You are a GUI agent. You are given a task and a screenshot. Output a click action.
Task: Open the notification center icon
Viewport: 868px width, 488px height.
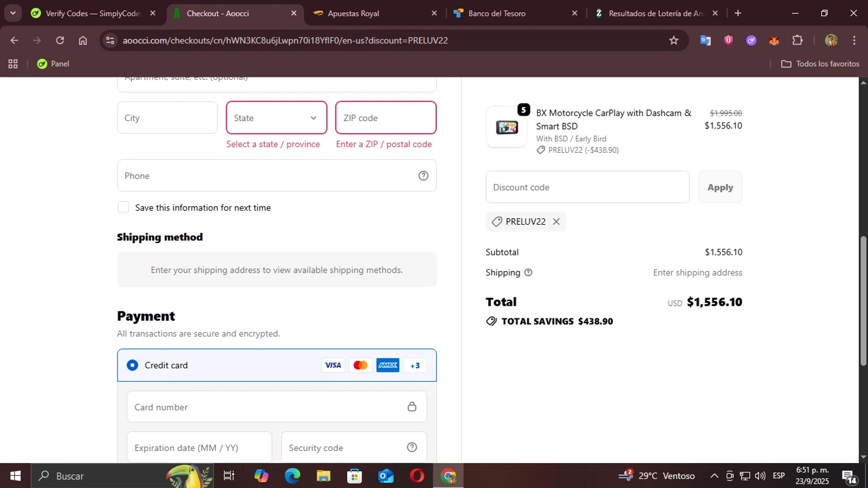point(850,476)
